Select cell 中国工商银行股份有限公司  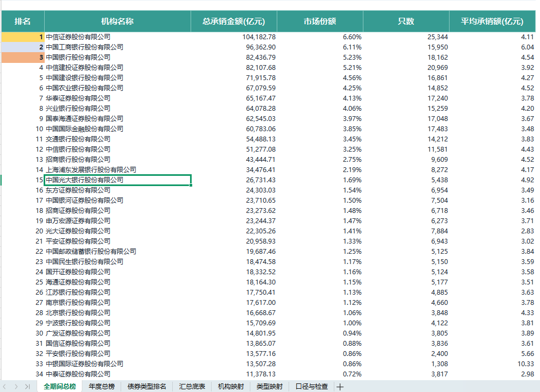(117, 47)
